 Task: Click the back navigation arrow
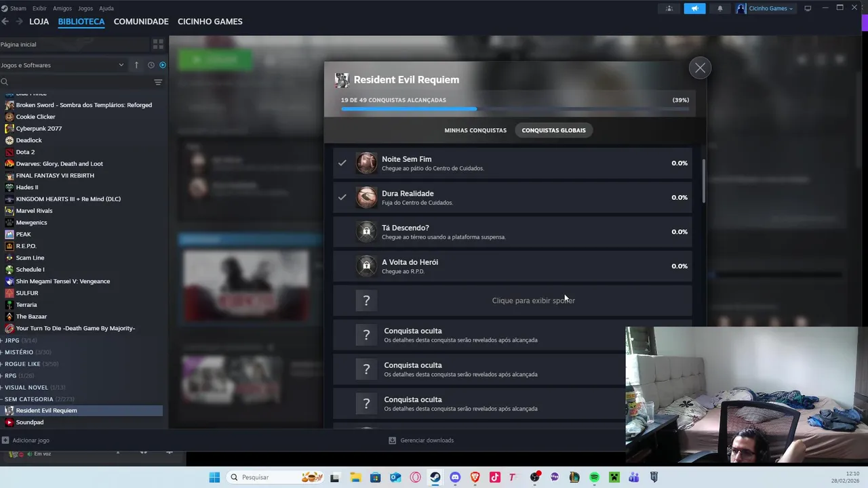[x=5, y=22]
